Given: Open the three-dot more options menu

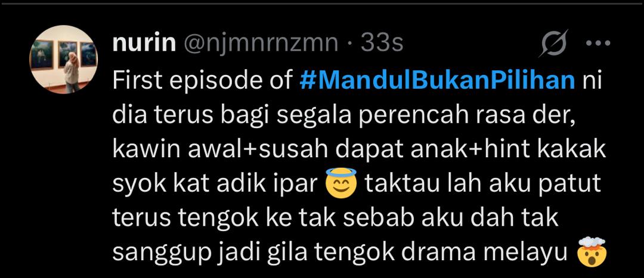Looking at the screenshot, I should click(x=597, y=43).
